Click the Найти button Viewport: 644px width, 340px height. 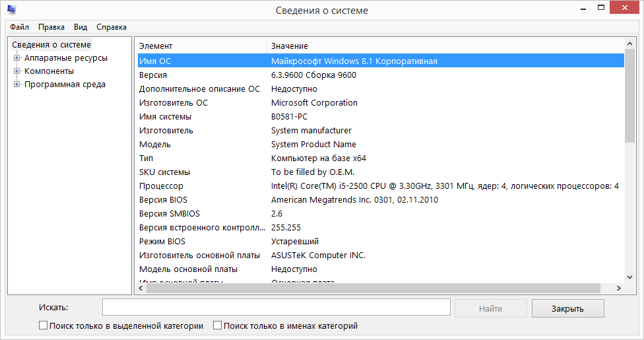pos(491,308)
